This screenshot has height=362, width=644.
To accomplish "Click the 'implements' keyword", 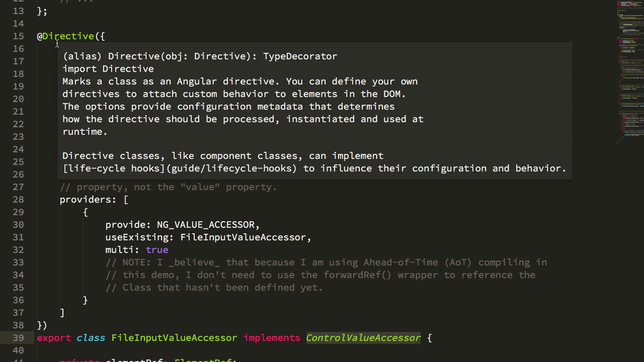I will coord(271,338).
